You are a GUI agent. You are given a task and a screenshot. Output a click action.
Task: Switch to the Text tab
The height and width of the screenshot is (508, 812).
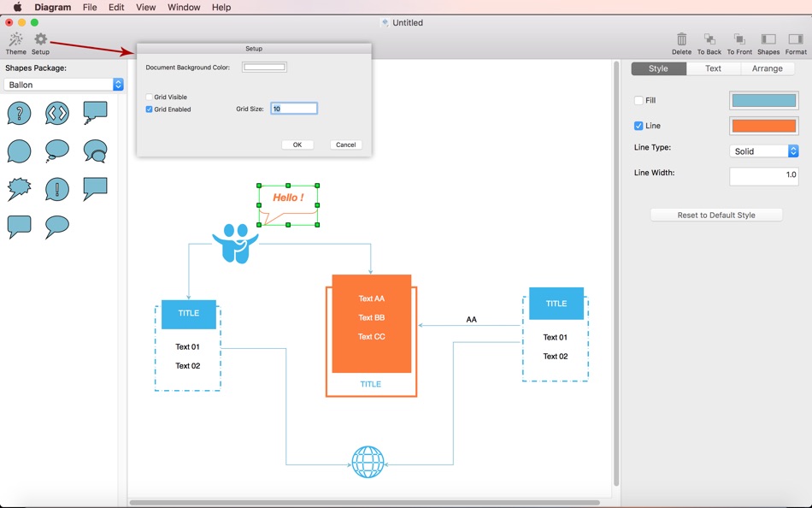(x=713, y=68)
